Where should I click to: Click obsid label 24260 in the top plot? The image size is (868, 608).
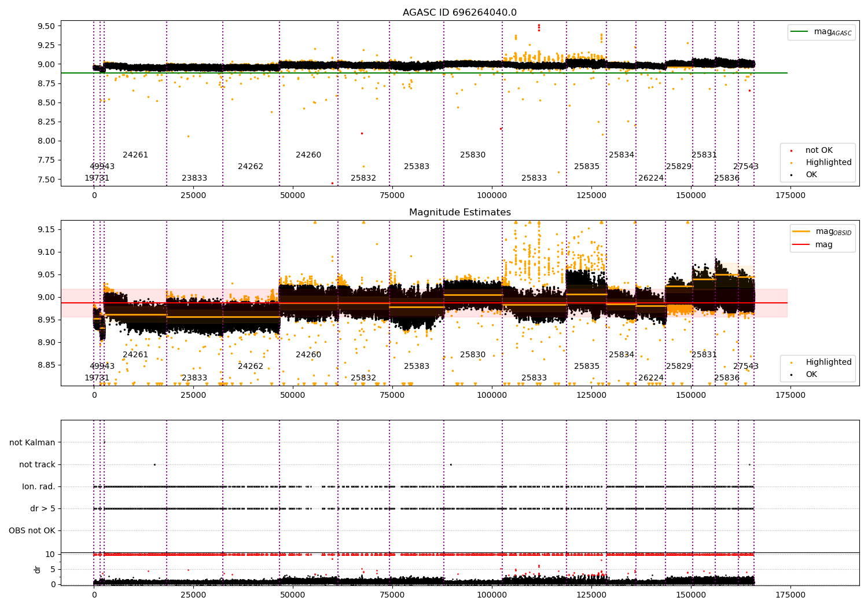308,155
